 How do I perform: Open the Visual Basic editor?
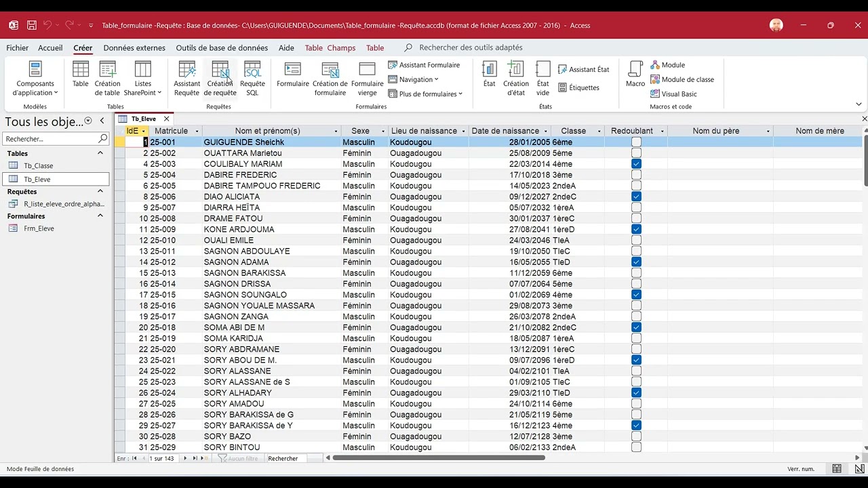pos(674,94)
